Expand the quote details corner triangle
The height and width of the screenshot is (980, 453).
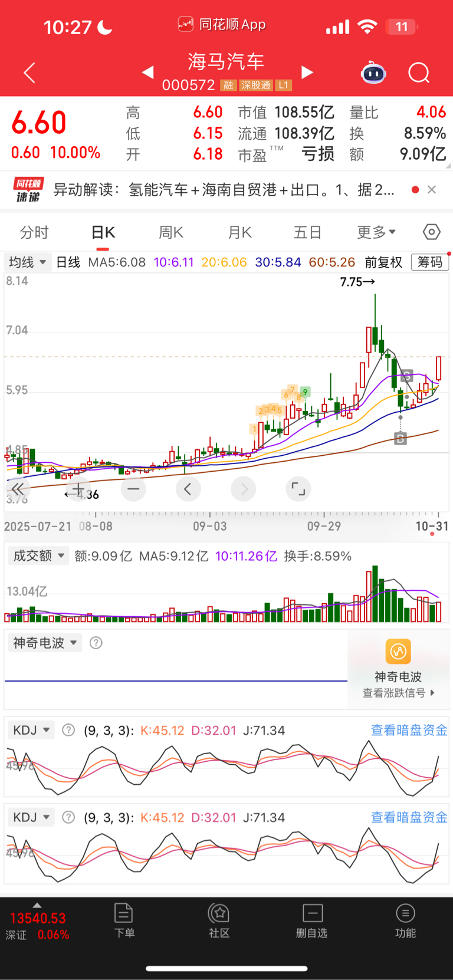pos(448,166)
